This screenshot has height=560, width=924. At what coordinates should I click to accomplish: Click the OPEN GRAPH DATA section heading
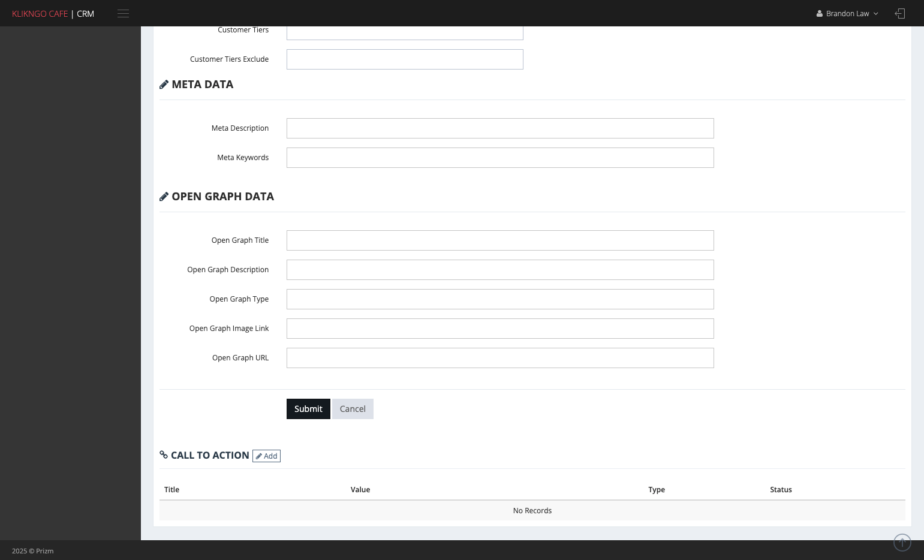[222, 197]
